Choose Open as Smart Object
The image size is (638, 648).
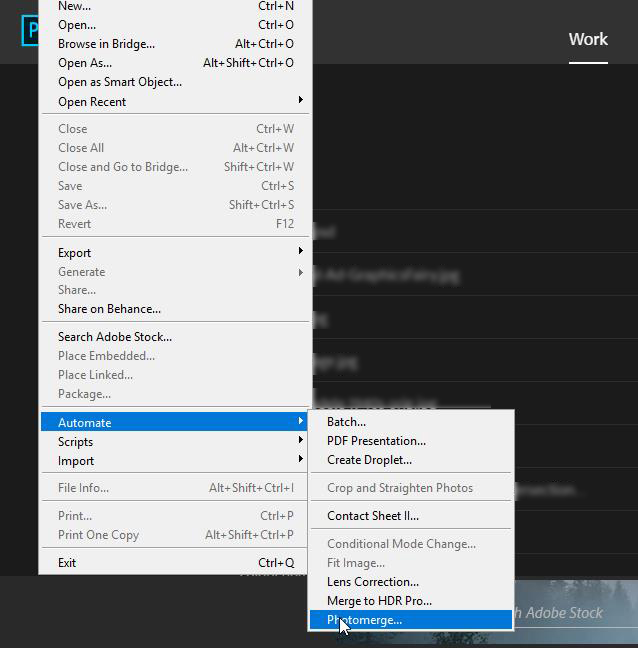click(x=120, y=82)
